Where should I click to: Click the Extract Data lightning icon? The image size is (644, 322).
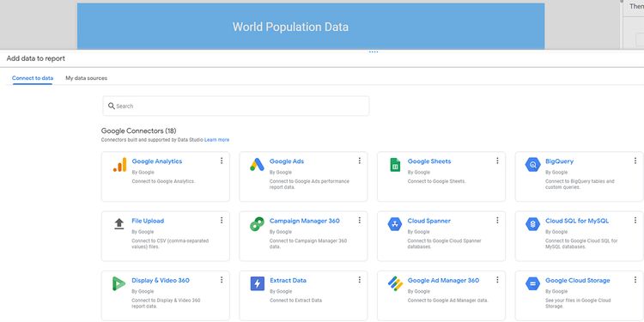pyautogui.click(x=258, y=284)
